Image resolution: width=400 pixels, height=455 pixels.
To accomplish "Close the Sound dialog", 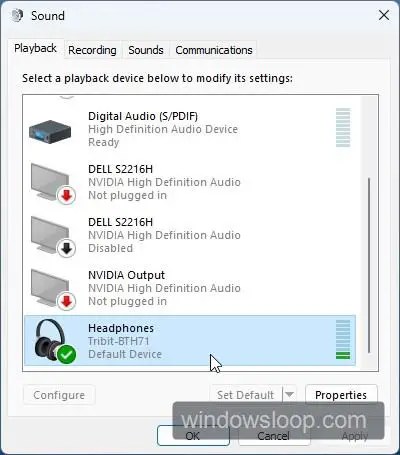I will pyautogui.click(x=384, y=15).
